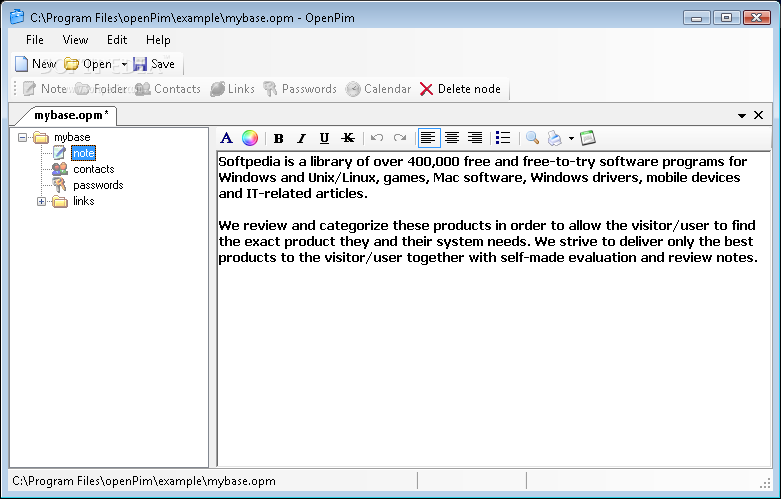Open the View menu
This screenshot has height=499, width=781.
point(75,40)
